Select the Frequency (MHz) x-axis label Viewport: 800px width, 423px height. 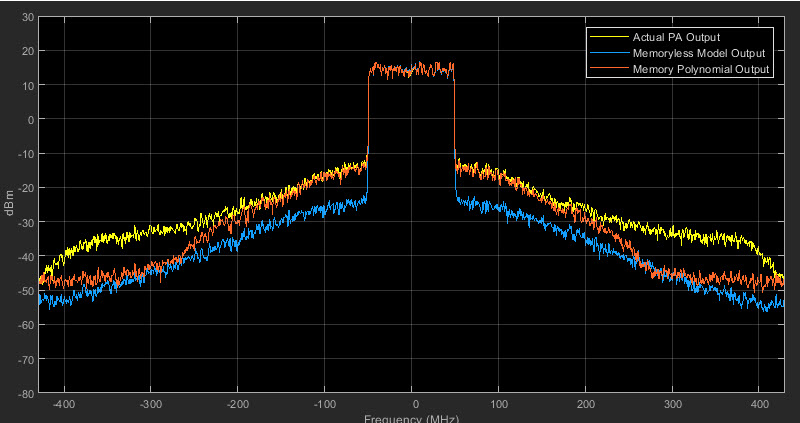(411, 418)
